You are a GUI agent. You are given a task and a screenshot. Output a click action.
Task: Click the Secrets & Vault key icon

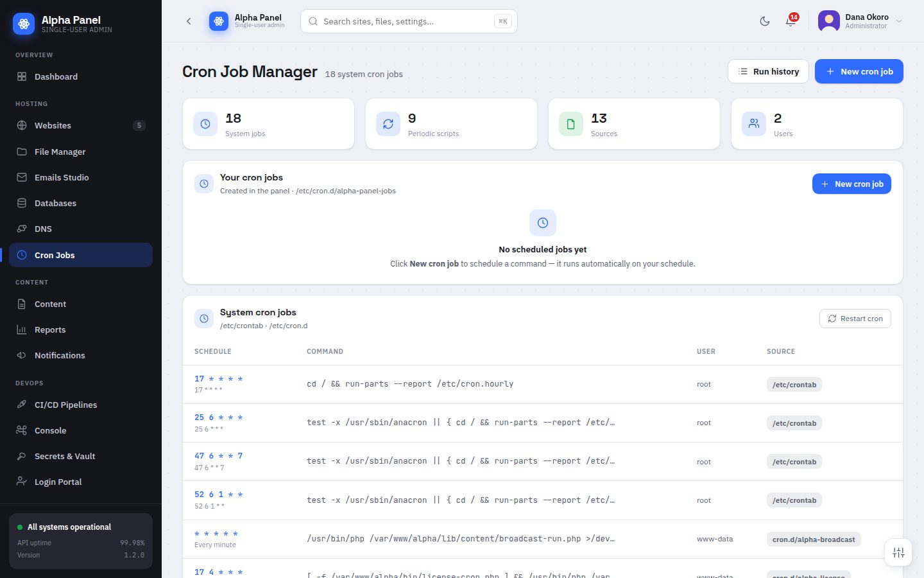(22, 456)
